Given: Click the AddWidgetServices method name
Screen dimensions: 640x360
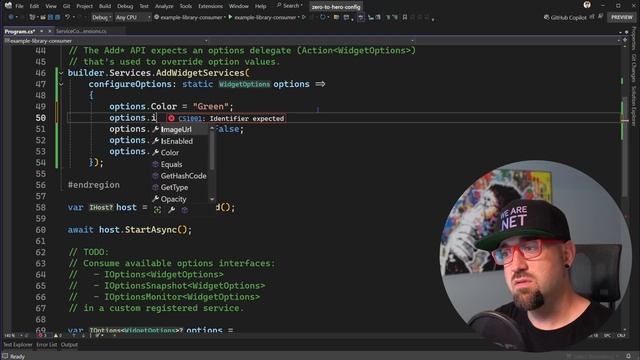Looking at the screenshot, I should pyautogui.click(x=200, y=73).
